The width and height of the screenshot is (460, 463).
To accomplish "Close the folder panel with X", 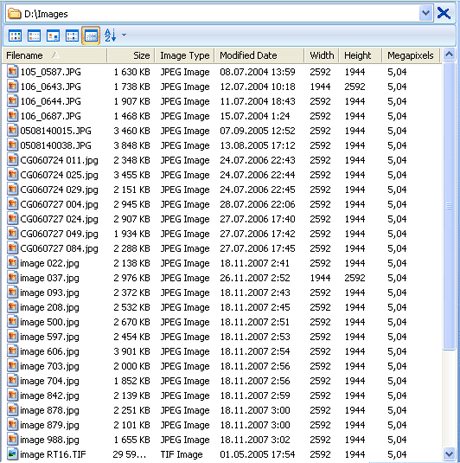I will (x=444, y=13).
